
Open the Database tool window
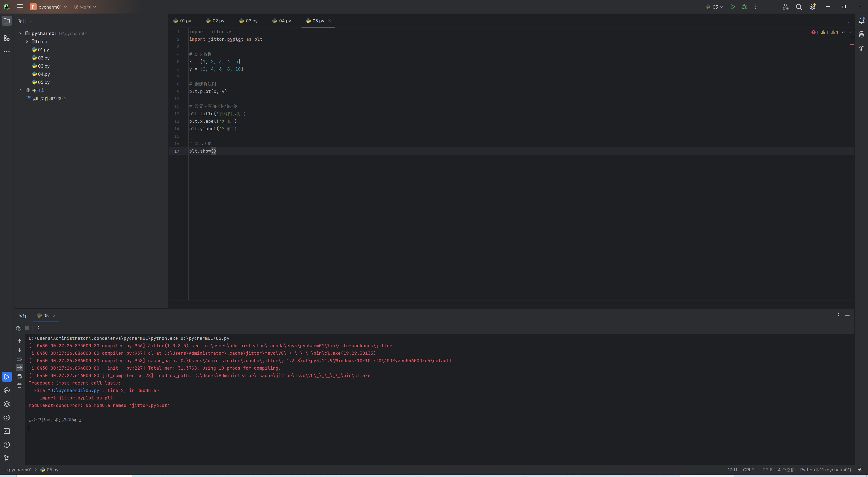pos(862,34)
